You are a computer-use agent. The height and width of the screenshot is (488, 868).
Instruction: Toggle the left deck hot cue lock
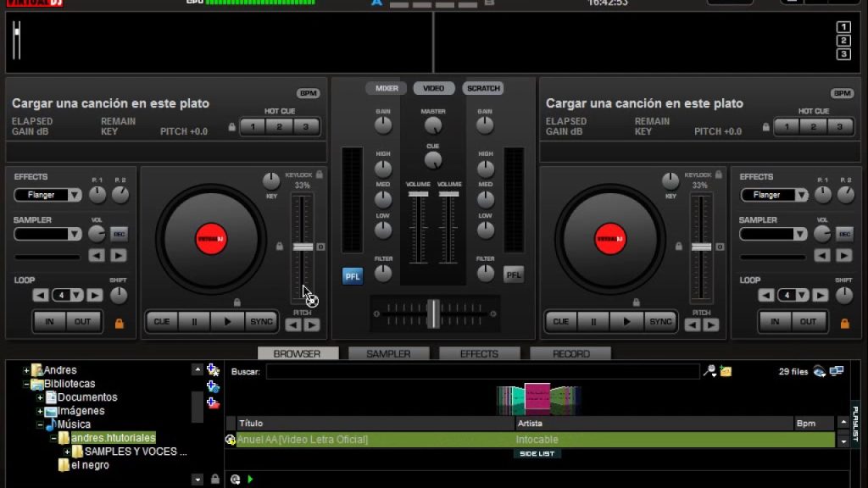232,127
